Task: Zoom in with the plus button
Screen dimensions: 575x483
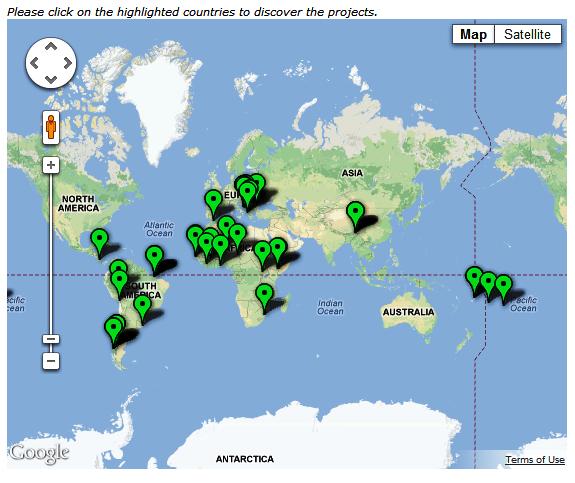Action: 51,165
